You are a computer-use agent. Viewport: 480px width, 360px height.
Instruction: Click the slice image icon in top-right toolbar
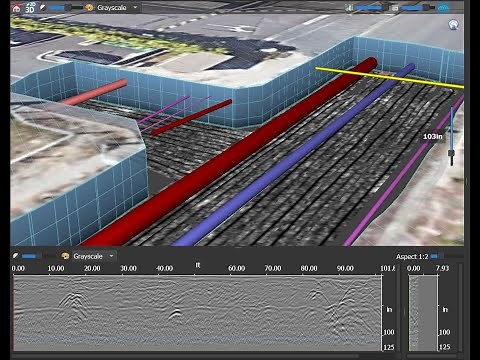pos(395,8)
